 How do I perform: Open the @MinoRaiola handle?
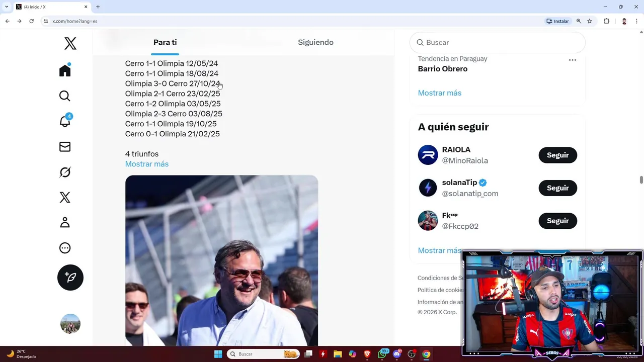465,161
